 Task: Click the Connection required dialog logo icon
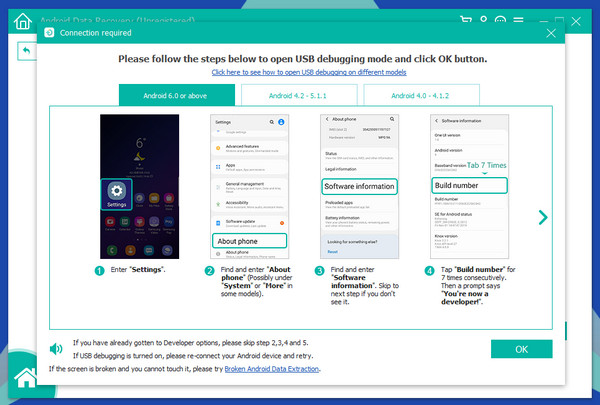pos(49,33)
